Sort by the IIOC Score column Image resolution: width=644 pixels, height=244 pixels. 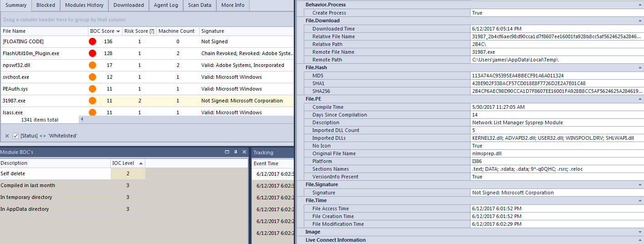(105, 31)
